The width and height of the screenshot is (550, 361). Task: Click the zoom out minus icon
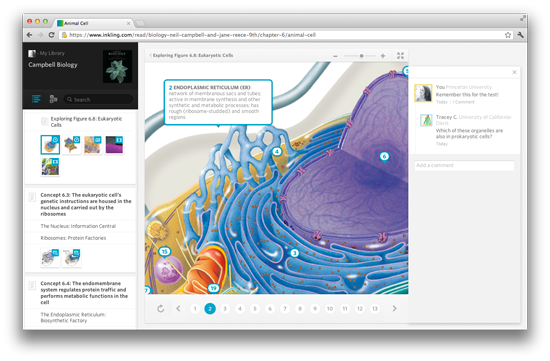coord(335,56)
